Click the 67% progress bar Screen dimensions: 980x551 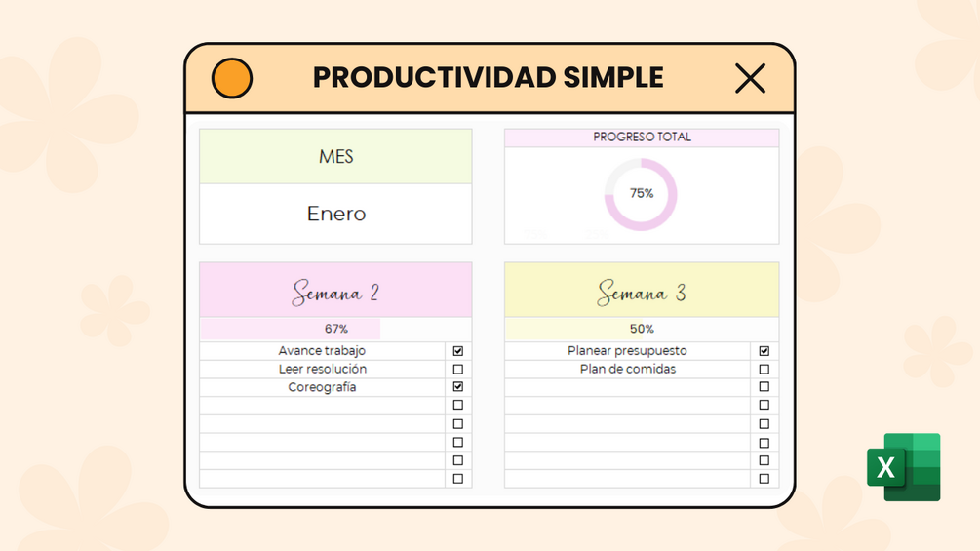coord(335,329)
